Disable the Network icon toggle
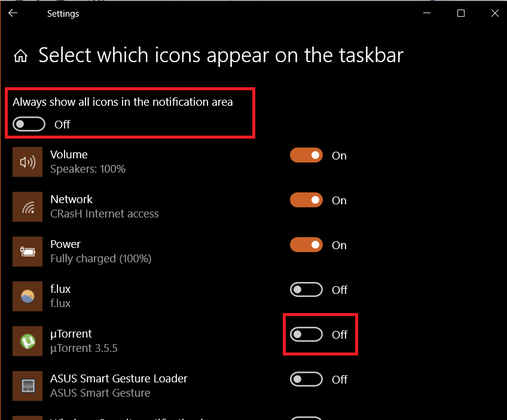The height and width of the screenshot is (420, 507). 306,200
